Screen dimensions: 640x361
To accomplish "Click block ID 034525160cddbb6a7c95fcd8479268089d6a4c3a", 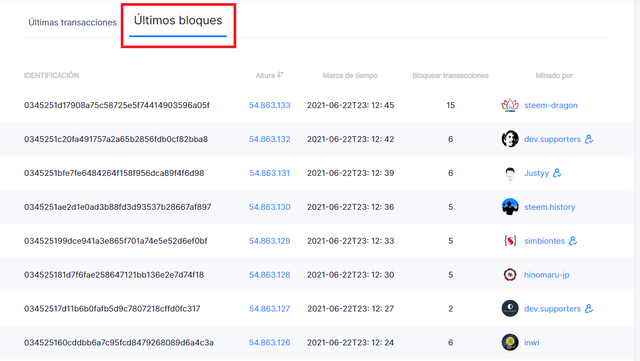I will click(x=119, y=343).
